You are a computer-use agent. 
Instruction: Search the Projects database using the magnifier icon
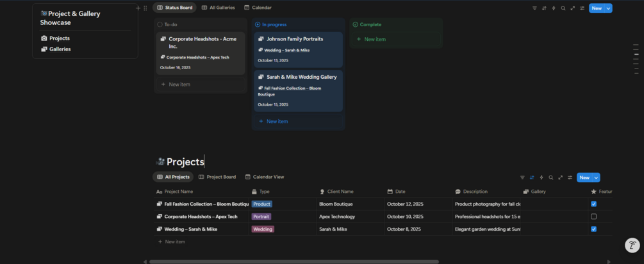point(551,177)
